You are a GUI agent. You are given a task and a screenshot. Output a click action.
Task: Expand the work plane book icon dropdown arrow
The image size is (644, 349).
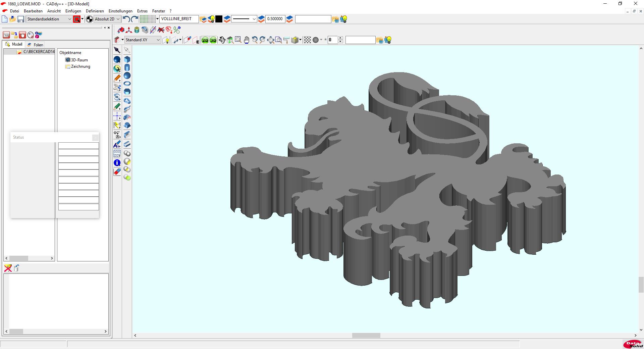[122, 40]
